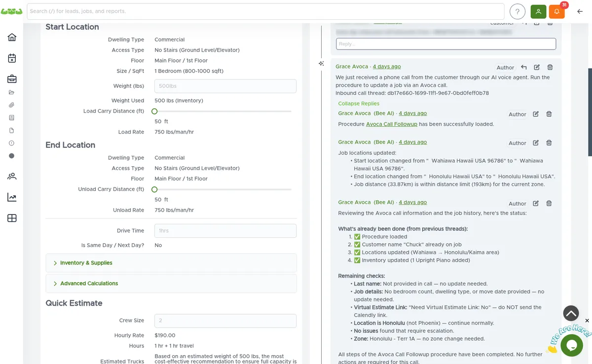The height and width of the screenshot is (364, 592).
Task: Open the calendar icon in the sidebar
Action: [11, 58]
